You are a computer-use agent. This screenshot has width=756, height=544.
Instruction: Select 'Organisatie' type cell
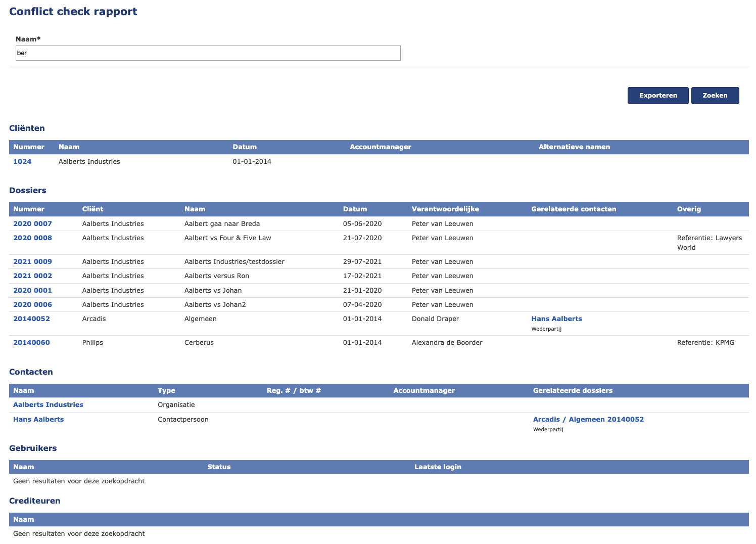(x=176, y=405)
